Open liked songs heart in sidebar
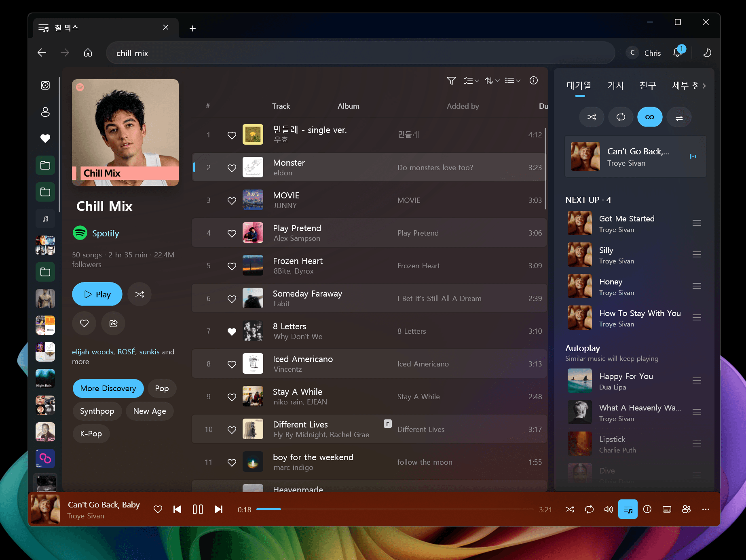 point(45,138)
